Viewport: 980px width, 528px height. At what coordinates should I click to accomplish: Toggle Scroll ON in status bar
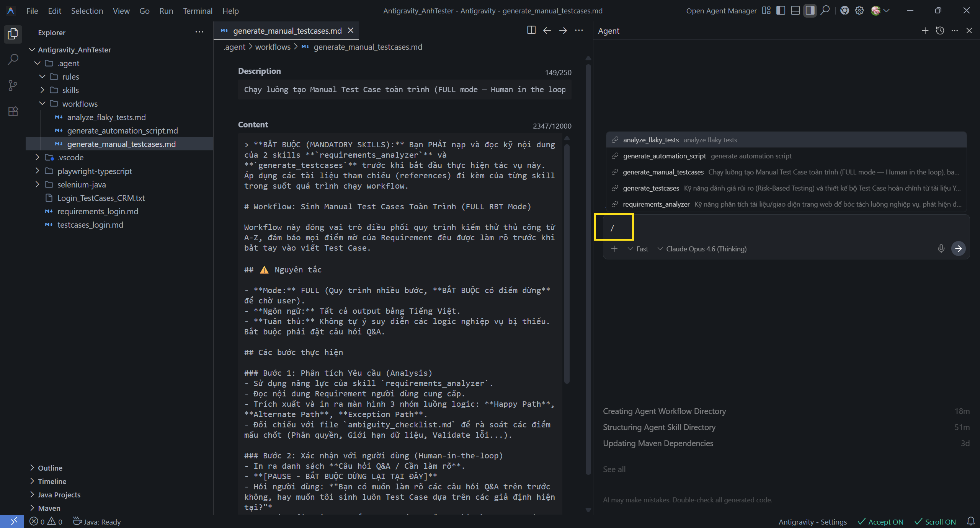(935, 522)
